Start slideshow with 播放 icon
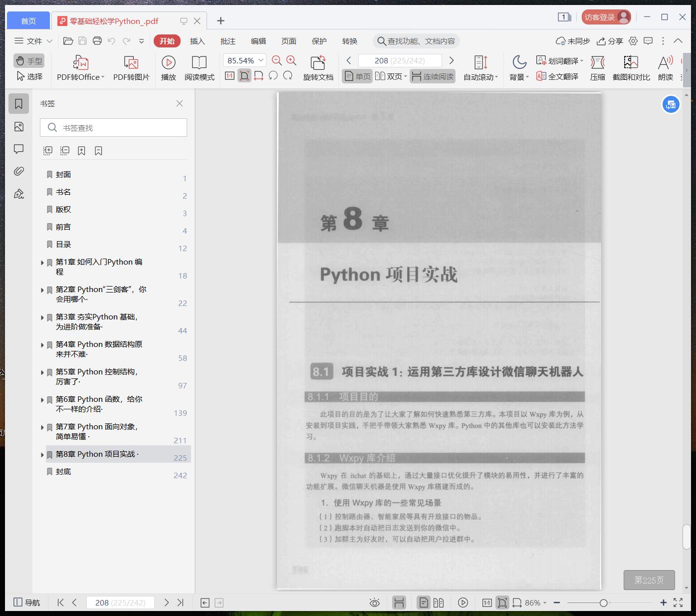This screenshot has width=696, height=616. tap(169, 68)
